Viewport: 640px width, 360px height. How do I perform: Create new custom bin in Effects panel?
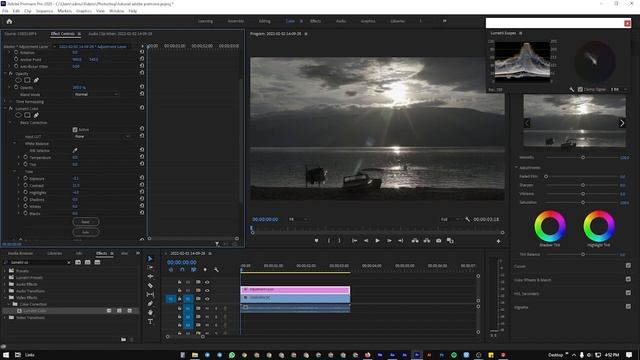pos(123,339)
